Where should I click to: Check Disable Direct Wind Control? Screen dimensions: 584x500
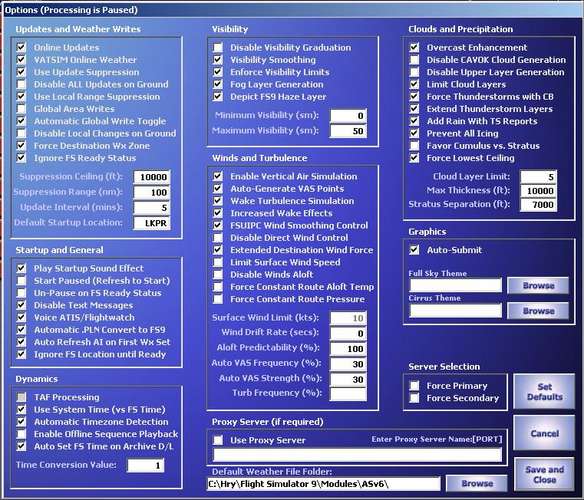click(x=218, y=238)
